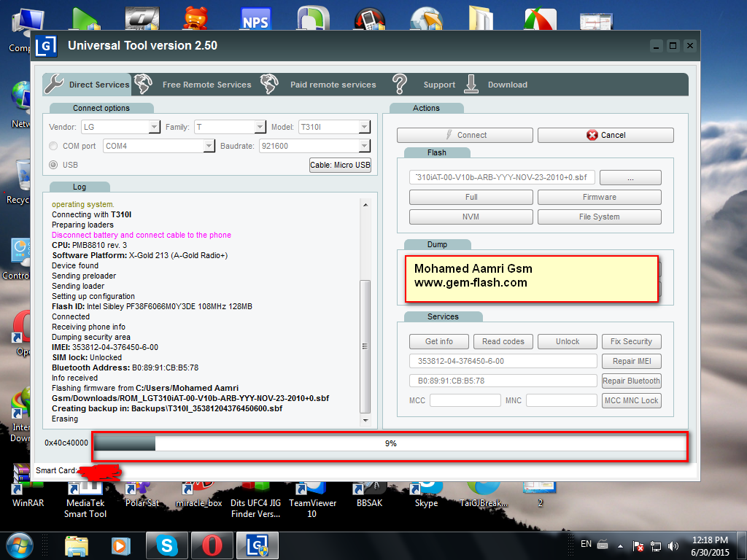Click the MNC input field
This screenshot has height=560, width=747.
pos(562,400)
